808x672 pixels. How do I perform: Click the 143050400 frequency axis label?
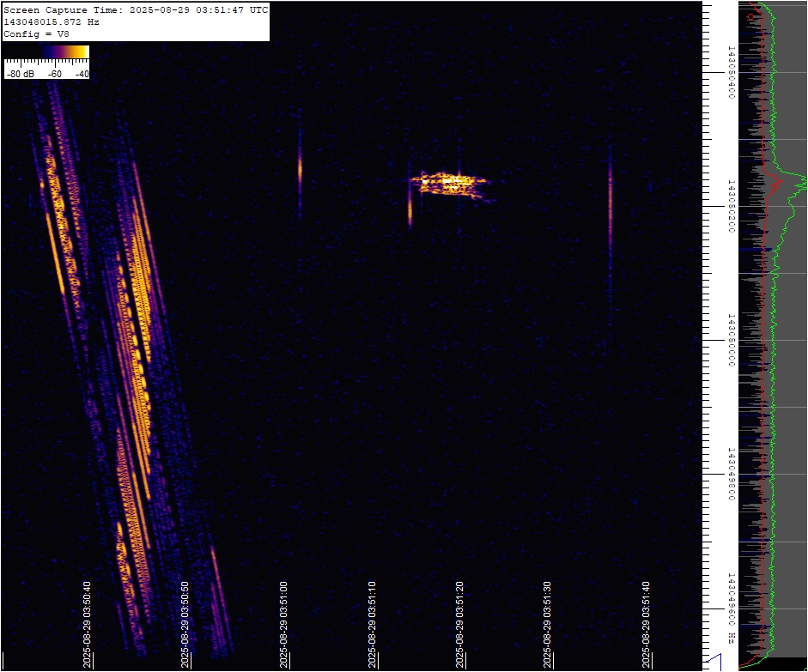pos(731,72)
